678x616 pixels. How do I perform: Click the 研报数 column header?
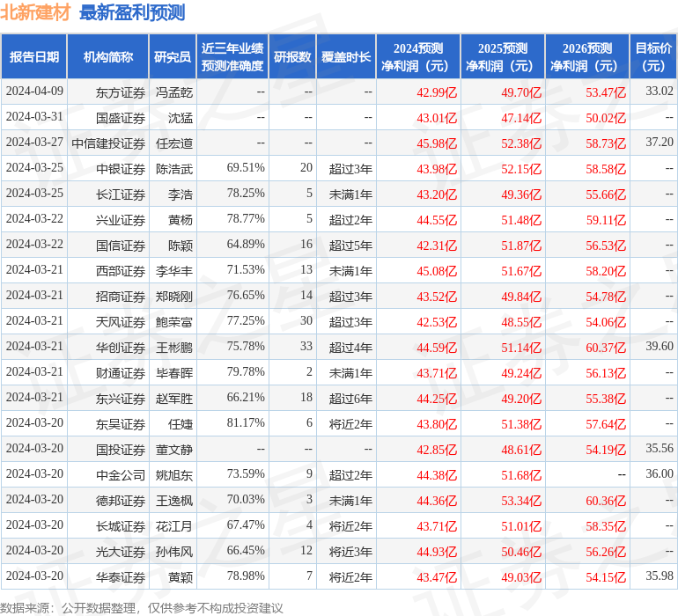click(292, 56)
